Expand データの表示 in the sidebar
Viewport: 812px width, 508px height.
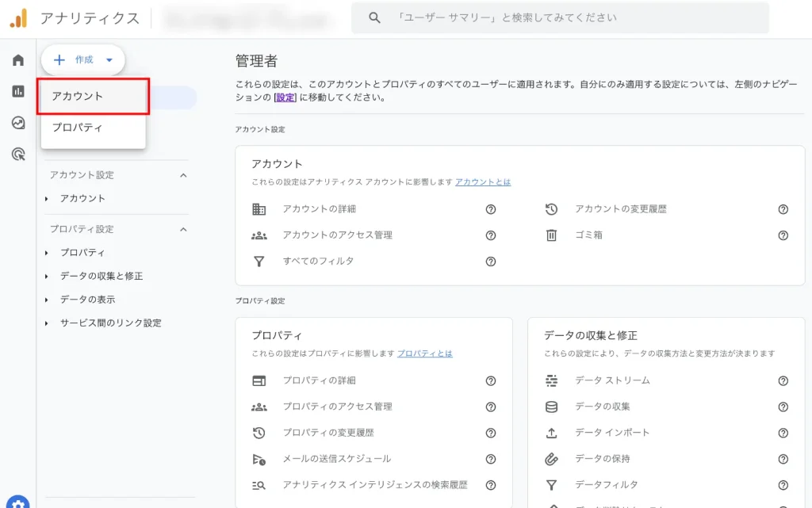click(47, 300)
